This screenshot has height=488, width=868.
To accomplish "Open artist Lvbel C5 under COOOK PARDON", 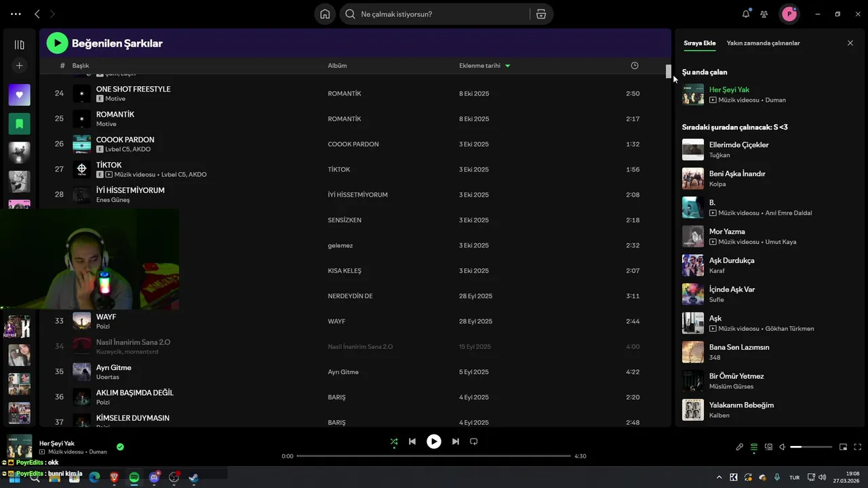I will [x=117, y=149].
